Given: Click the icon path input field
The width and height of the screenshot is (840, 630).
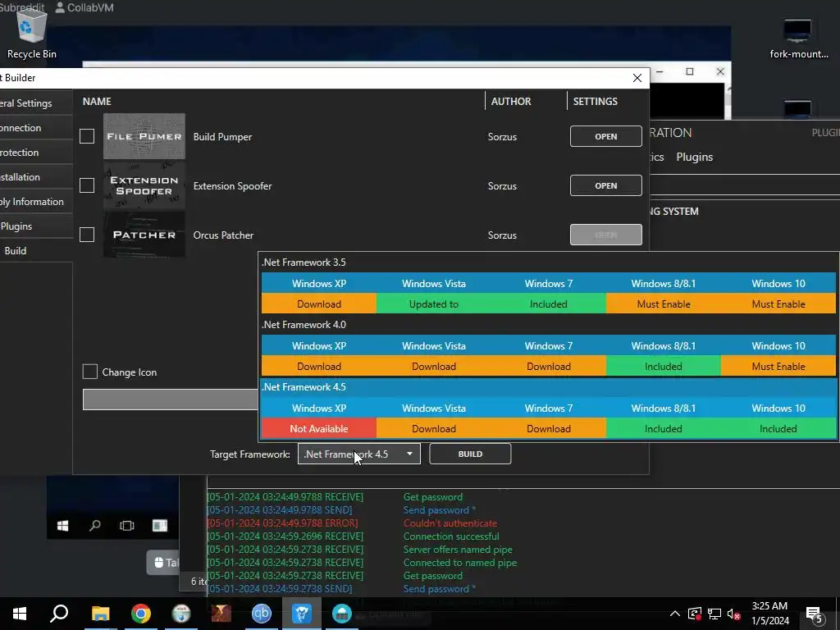Looking at the screenshot, I should (x=171, y=399).
